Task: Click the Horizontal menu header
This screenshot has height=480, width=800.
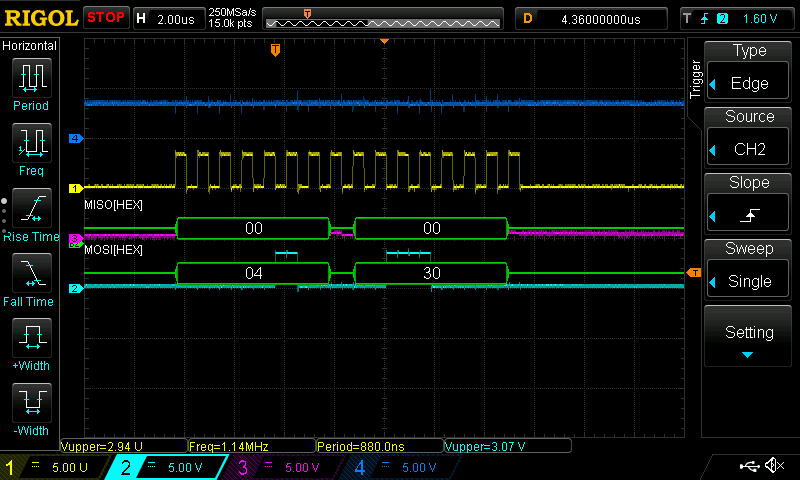Action: click(x=30, y=45)
